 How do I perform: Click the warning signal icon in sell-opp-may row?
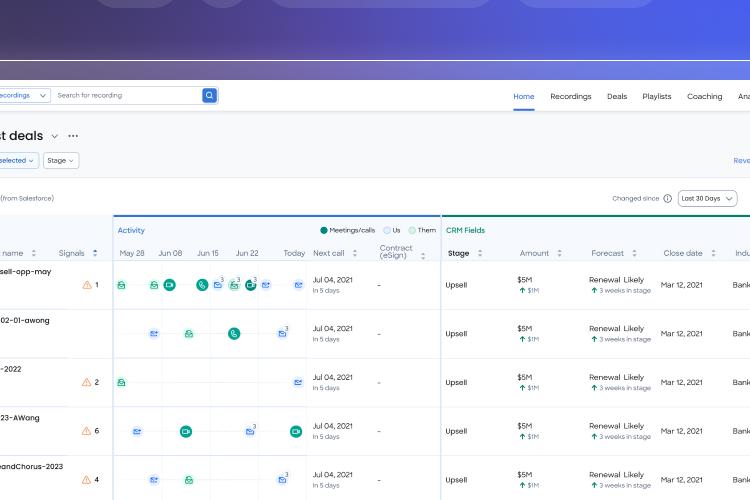(87, 285)
